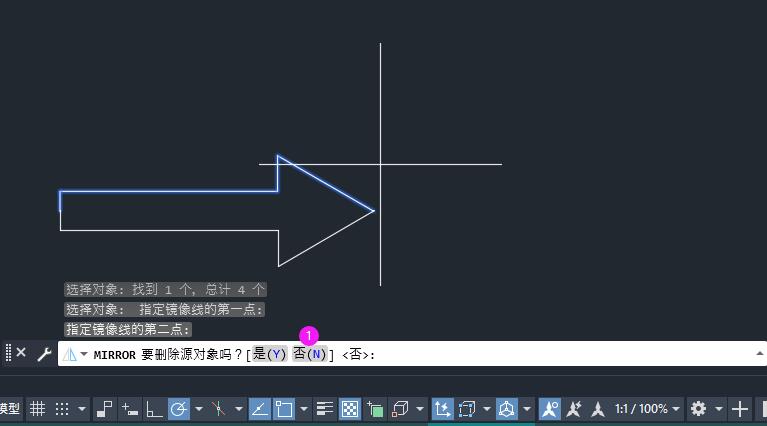
Task: Click the annotation scale icon
Action: pos(598,408)
